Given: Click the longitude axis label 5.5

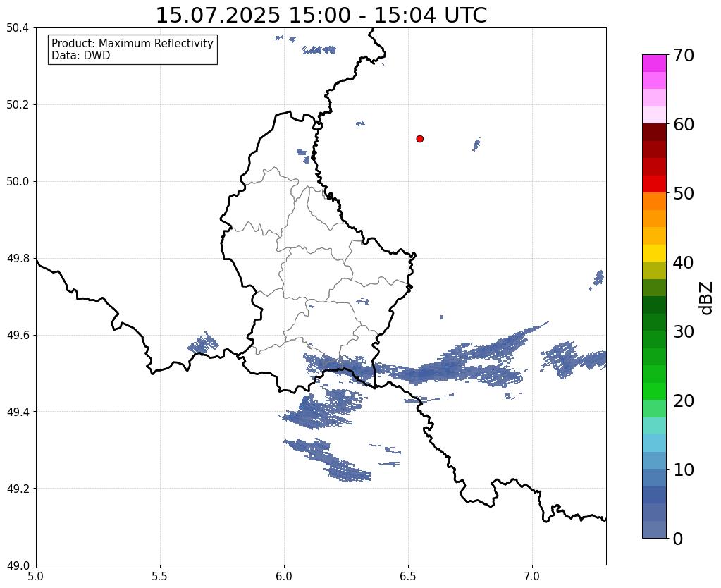Looking at the screenshot, I should pos(160,576).
